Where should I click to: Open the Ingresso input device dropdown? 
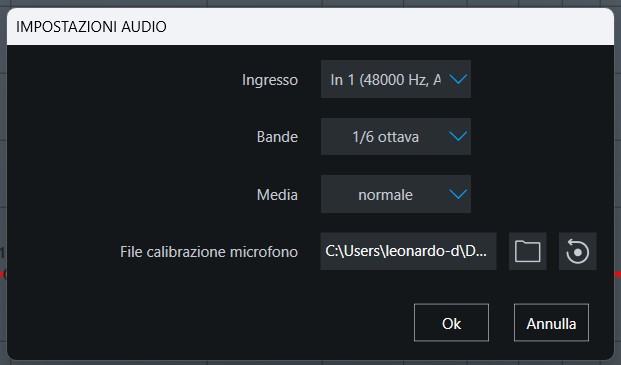pyautogui.click(x=396, y=79)
